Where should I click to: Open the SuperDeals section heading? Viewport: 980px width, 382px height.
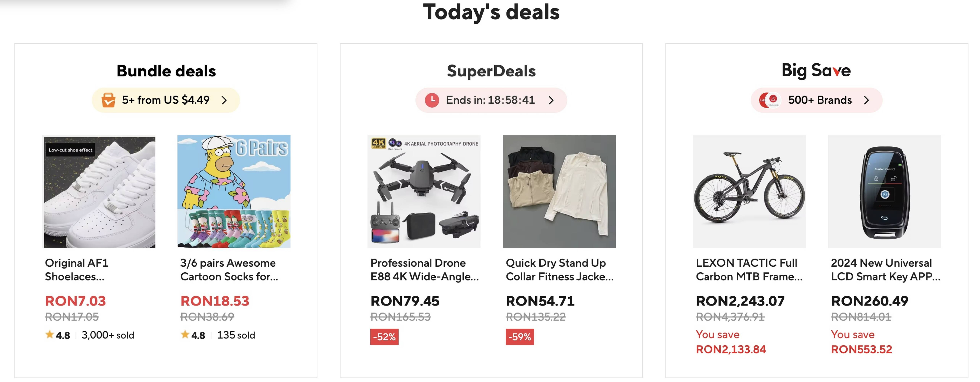click(x=491, y=71)
